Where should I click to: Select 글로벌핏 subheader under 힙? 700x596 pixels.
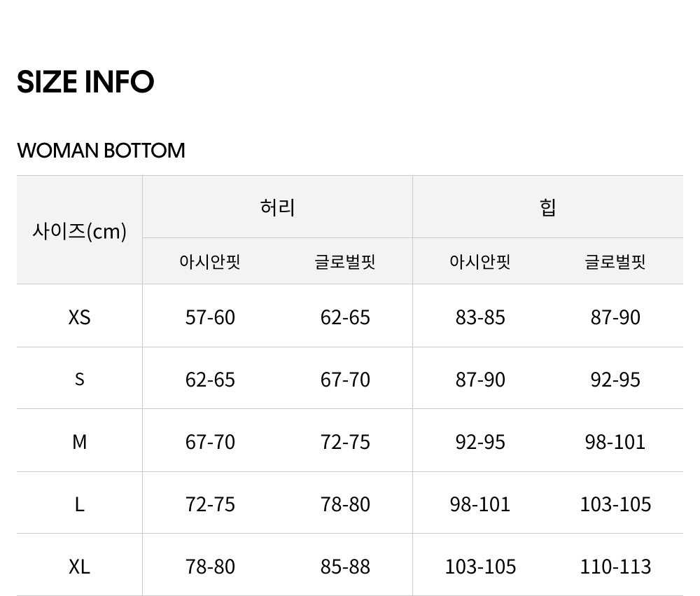615,262
